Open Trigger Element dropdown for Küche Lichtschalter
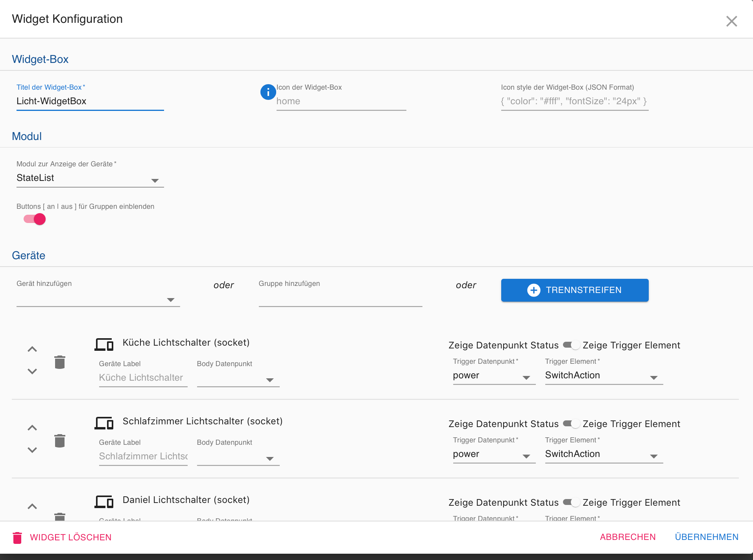The height and width of the screenshot is (560, 753). click(604, 376)
